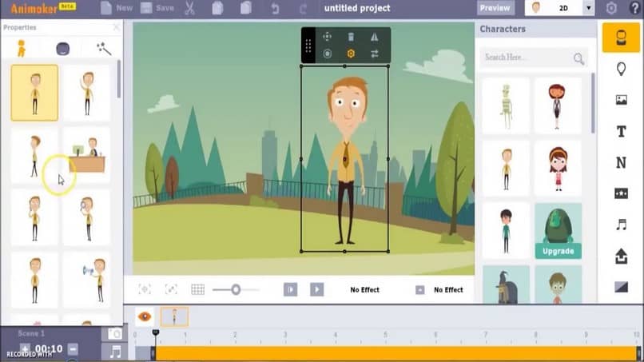644x362 pixels.
Task: Select the standing pose thumbnail highlighted yellow
Action: (x=34, y=93)
